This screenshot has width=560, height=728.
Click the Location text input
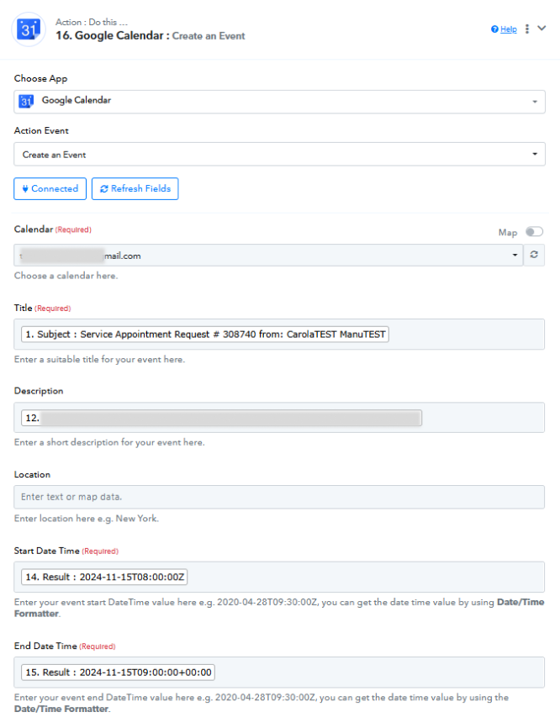pyautogui.click(x=279, y=497)
